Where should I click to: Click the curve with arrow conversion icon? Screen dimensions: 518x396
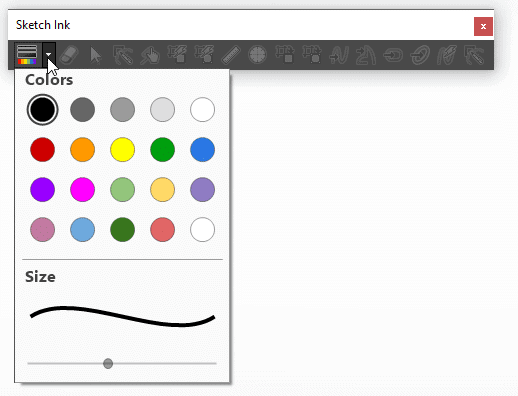tap(338, 55)
